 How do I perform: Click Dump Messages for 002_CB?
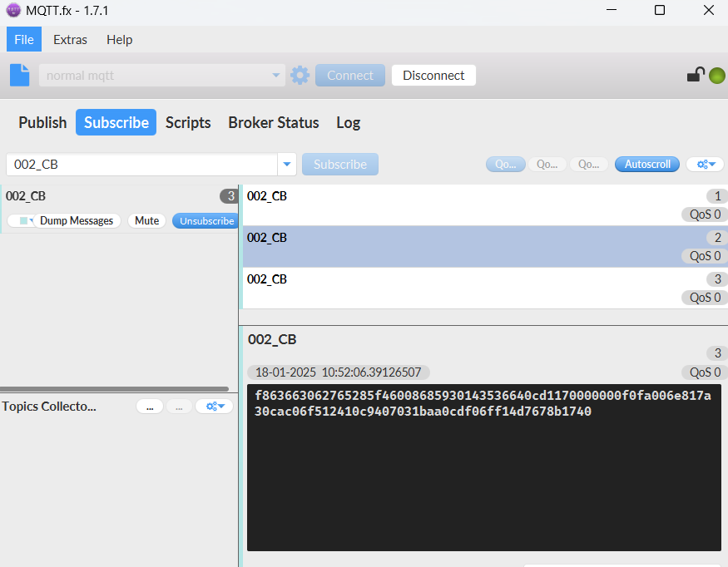pyautogui.click(x=77, y=221)
